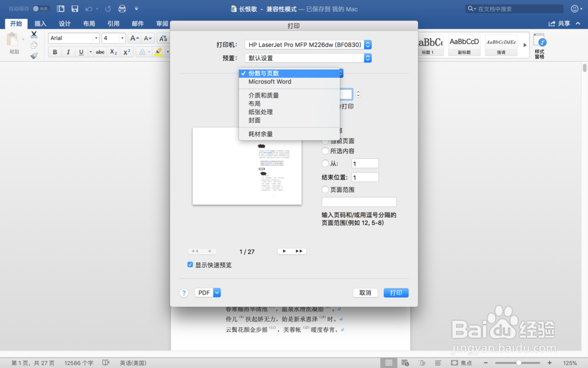
Task: Choose Media & Quality (介质和质量) menu item
Action: point(289,95)
